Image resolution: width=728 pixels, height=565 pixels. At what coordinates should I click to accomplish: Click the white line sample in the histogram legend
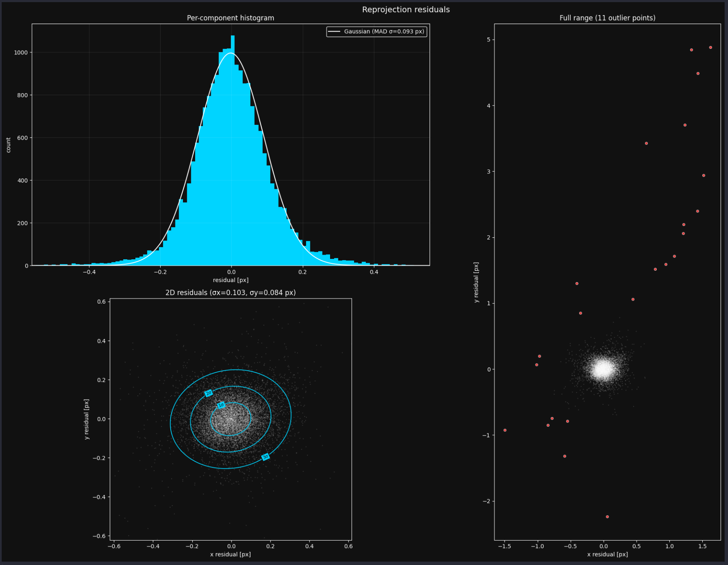point(334,32)
